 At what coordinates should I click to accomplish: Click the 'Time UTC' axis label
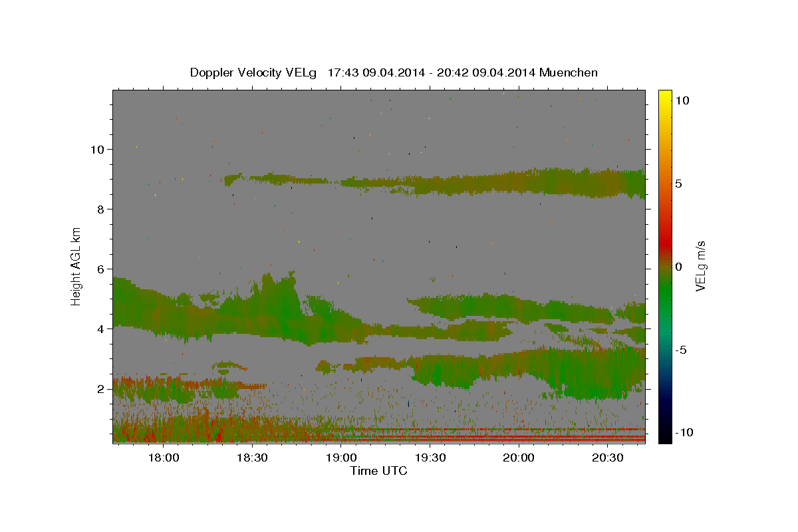click(378, 471)
